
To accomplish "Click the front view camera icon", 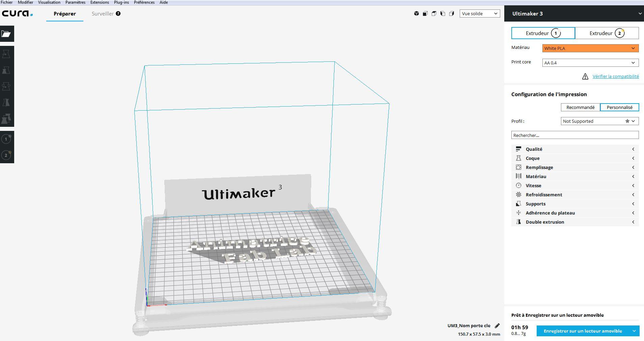I will pos(425,13).
